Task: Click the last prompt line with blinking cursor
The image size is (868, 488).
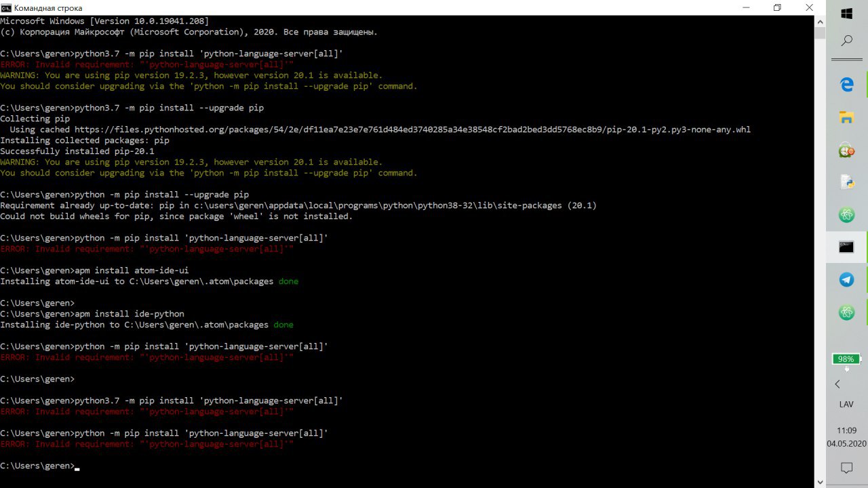Action: pyautogui.click(x=39, y=466)
